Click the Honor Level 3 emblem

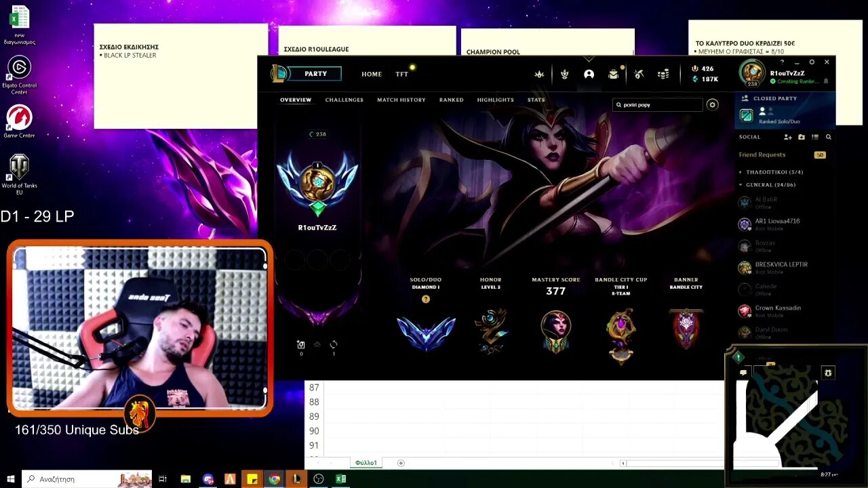click(491, 331)
